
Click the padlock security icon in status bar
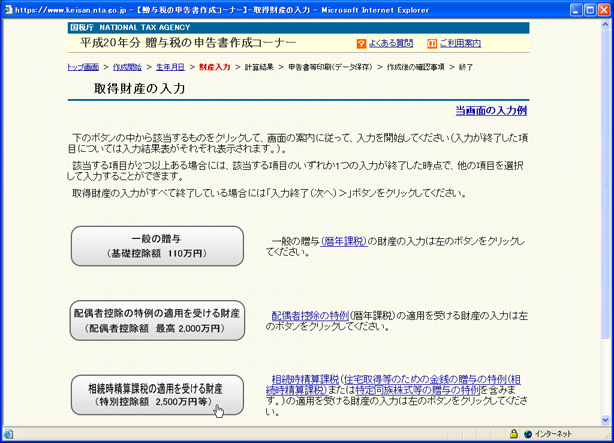pyautogui.click(x=514, y=434)
